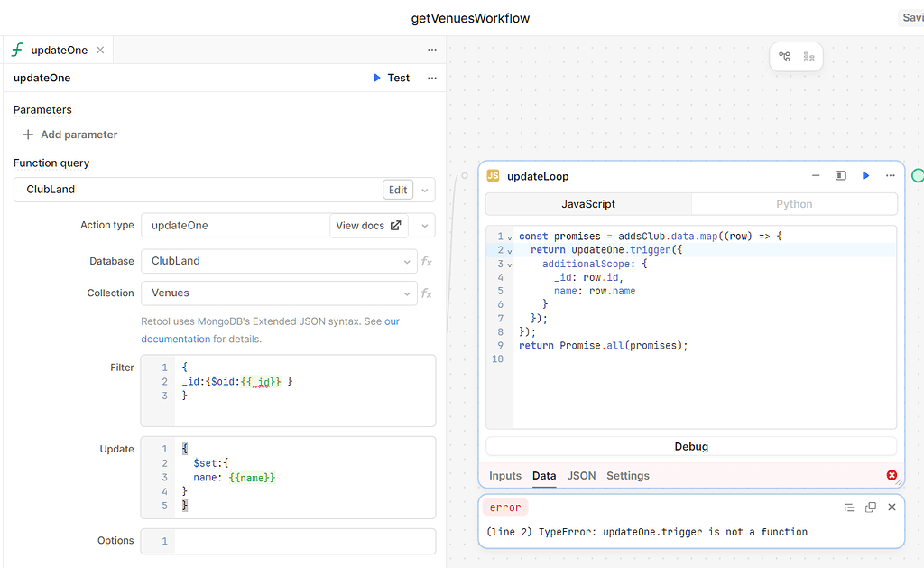Click the function icon on the updateOne tab
The image size is (924, 568).
[x=15, y=50]
